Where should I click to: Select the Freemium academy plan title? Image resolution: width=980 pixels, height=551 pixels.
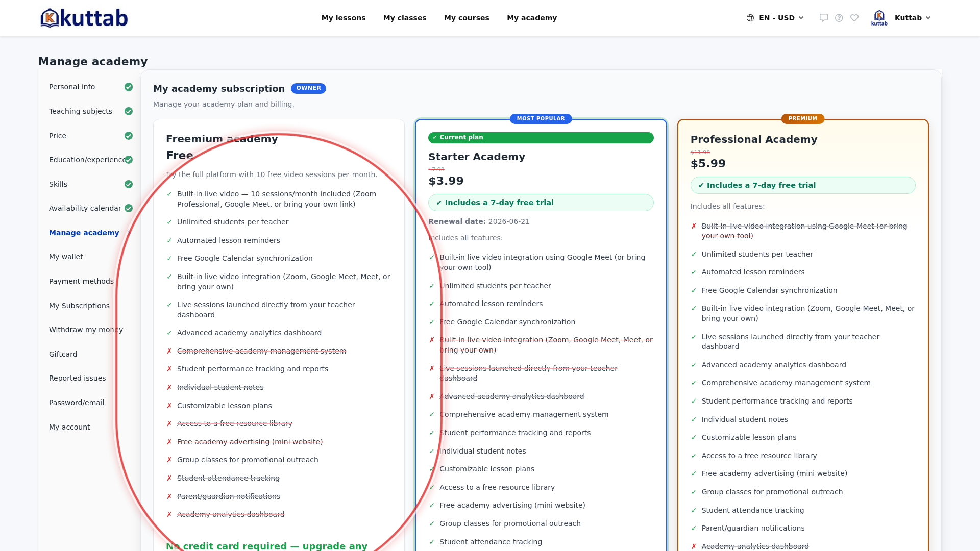tap(222, 139)
